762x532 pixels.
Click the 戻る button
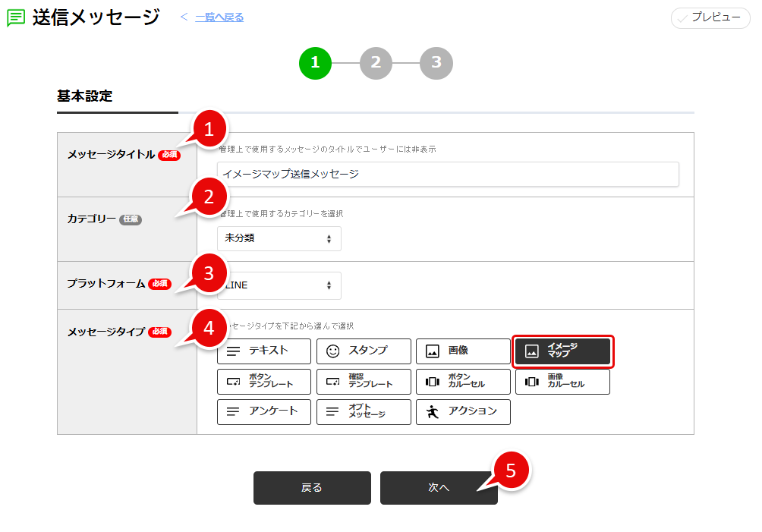pyautogui.click(x=312, y=487)
